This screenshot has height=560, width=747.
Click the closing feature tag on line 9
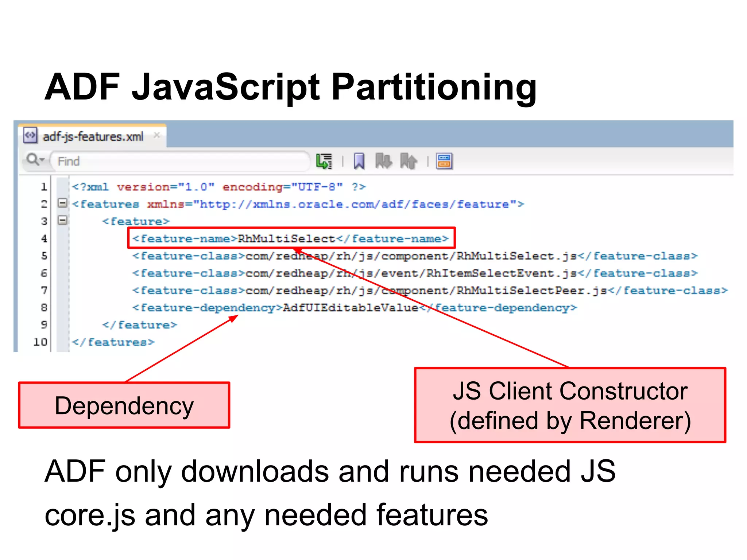click(139, 325)
